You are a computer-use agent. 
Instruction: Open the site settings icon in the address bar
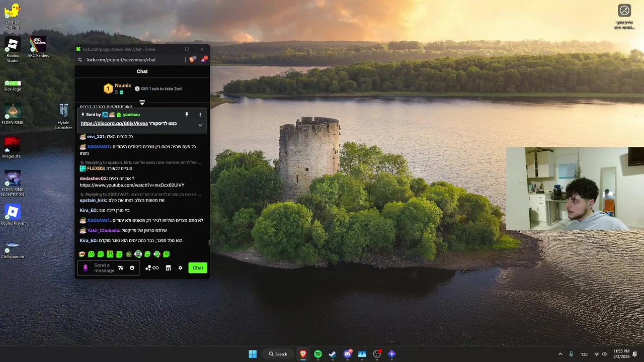tap(79, 60)
